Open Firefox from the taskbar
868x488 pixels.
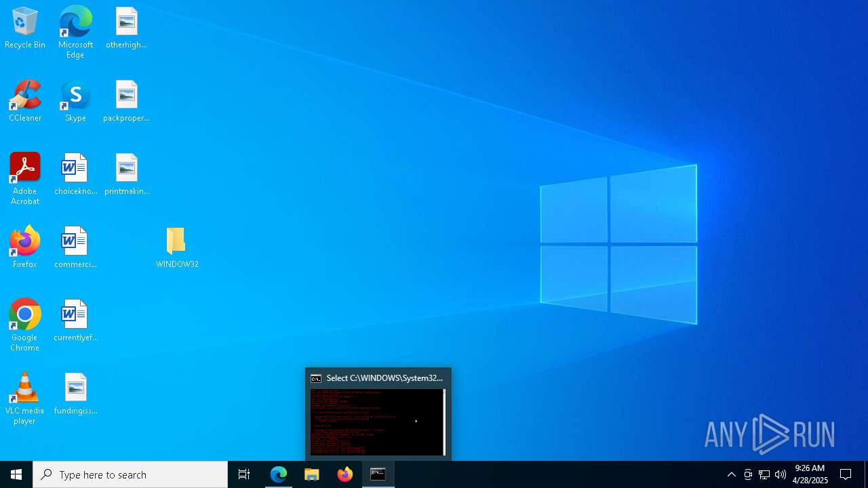[x=345, y=474]
